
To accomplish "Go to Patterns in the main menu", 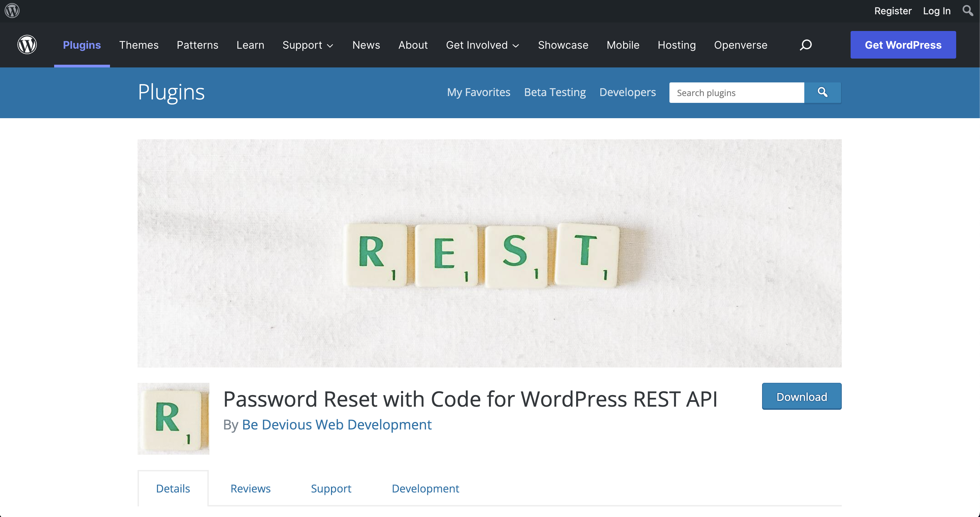I will pyautogui.click(x=197, y=45).
